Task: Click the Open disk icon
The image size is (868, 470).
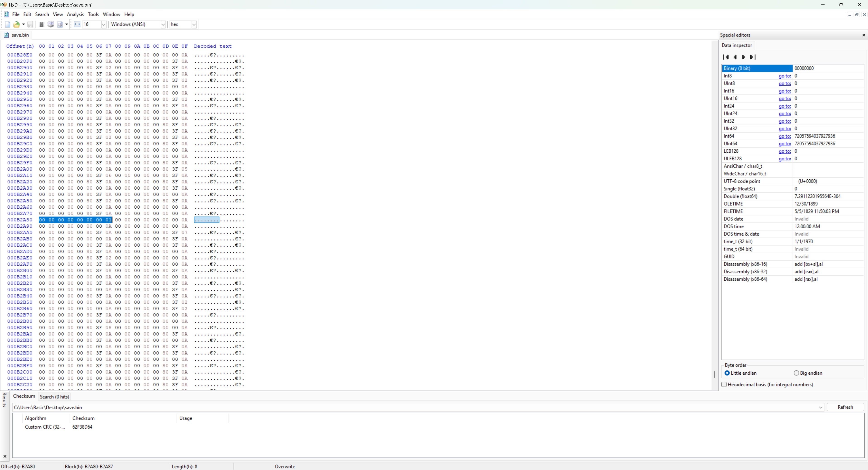Action: click(x=51, y=24)
